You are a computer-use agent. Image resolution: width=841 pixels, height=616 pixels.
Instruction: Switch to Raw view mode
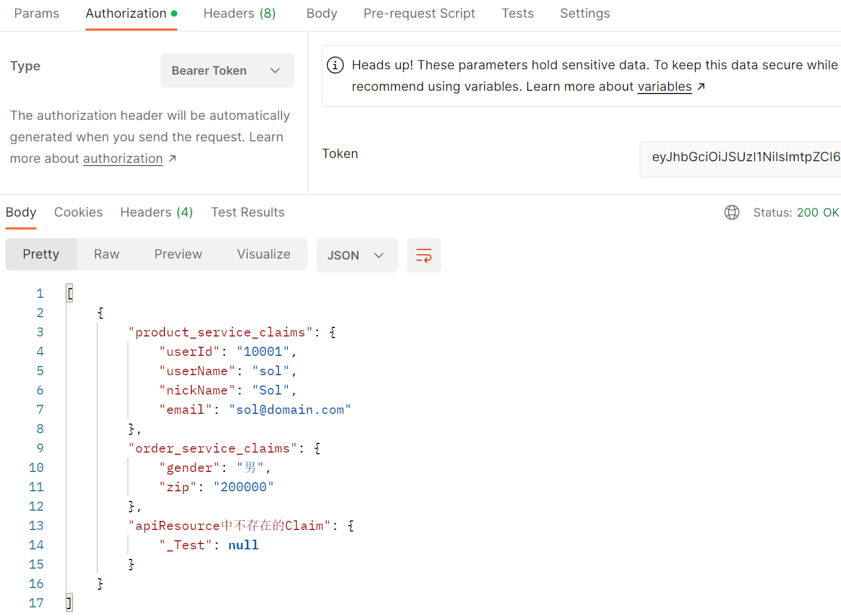tap(106, 254)
